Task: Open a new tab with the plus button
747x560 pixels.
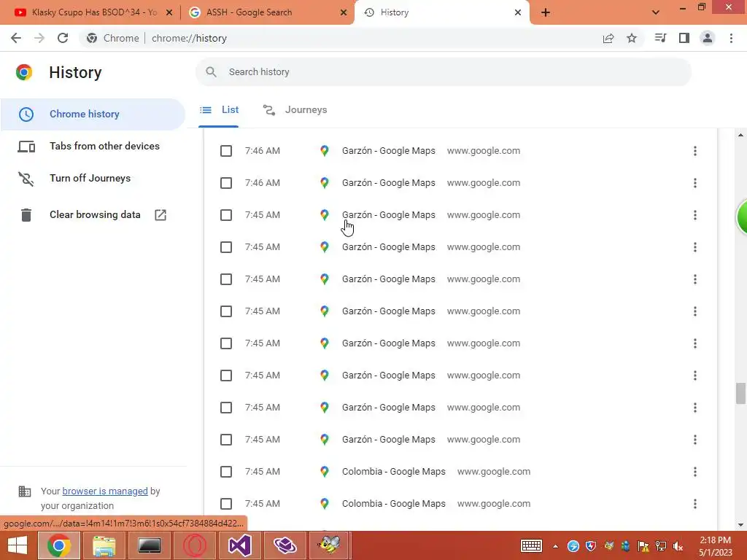Action: (x=546, y=12)
